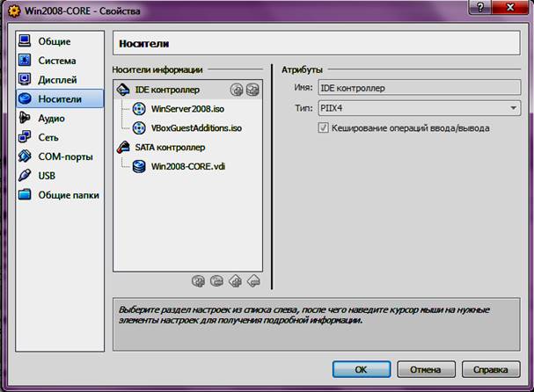Screen dimensions: 534x392
Task: Click the Имя controller name field
Action: pos(420,88)
